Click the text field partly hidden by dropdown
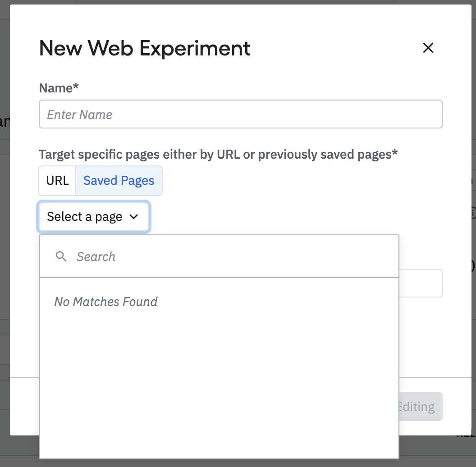This screenshot has width=476, height=467. tap(421, 283)
